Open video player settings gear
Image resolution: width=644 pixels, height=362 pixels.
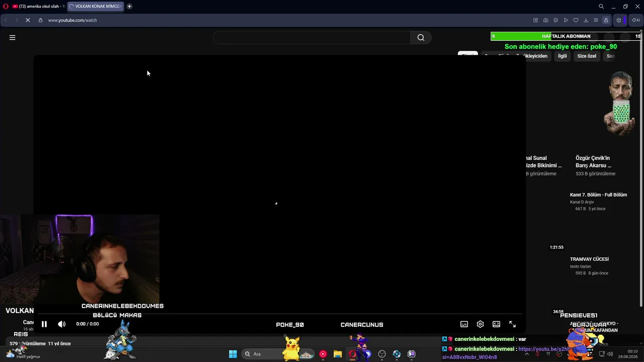coord(480,324)
